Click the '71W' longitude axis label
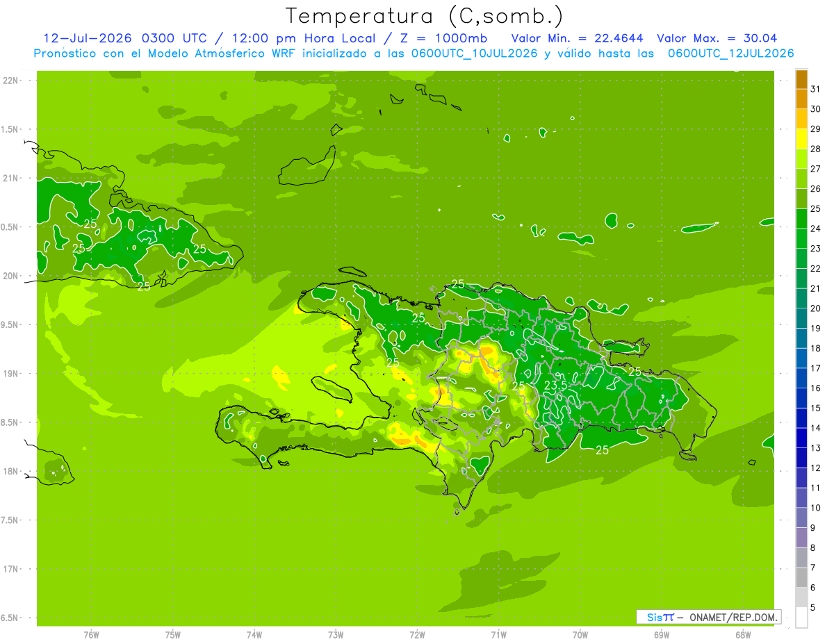This screenshot has width=834, height=644. [498, 635]
